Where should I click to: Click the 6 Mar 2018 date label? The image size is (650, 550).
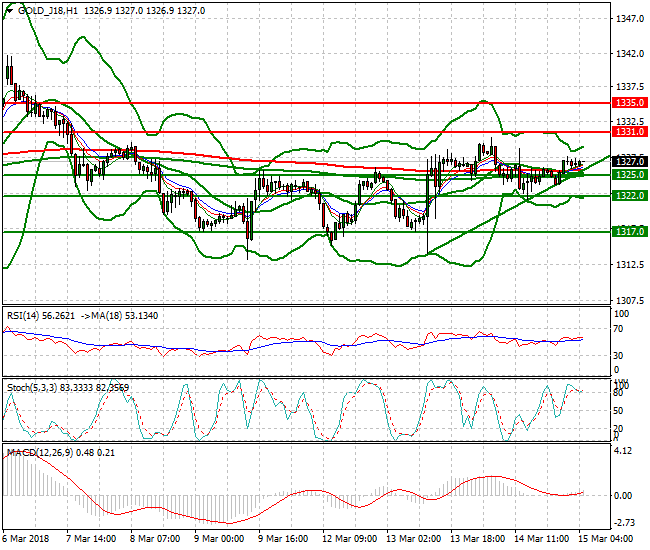point(26,539)
